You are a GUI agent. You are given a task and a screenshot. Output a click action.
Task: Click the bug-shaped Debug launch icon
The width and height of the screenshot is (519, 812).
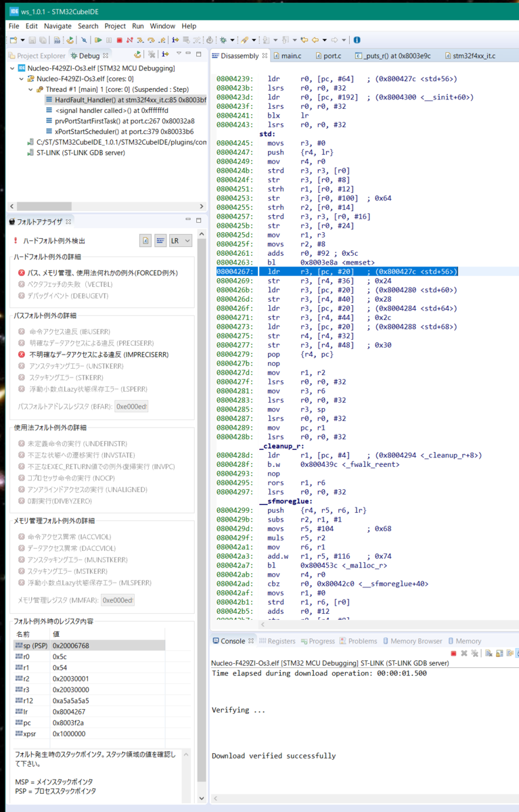point(223,41)
